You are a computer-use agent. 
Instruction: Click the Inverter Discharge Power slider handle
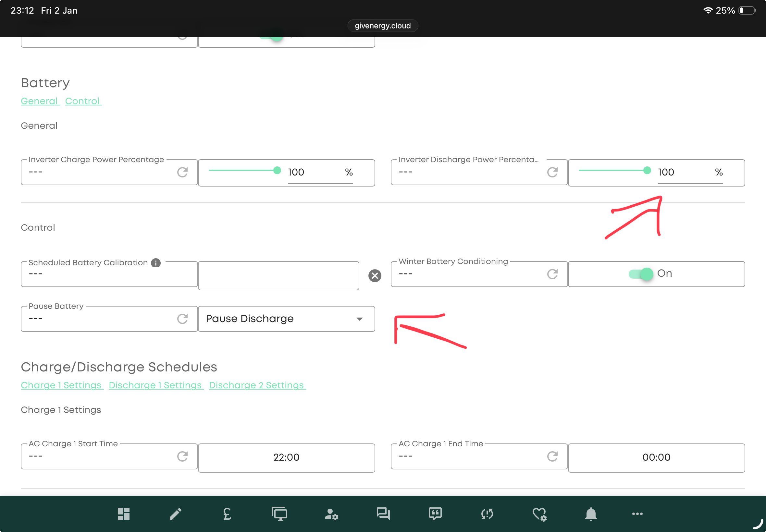click(647, 170)
